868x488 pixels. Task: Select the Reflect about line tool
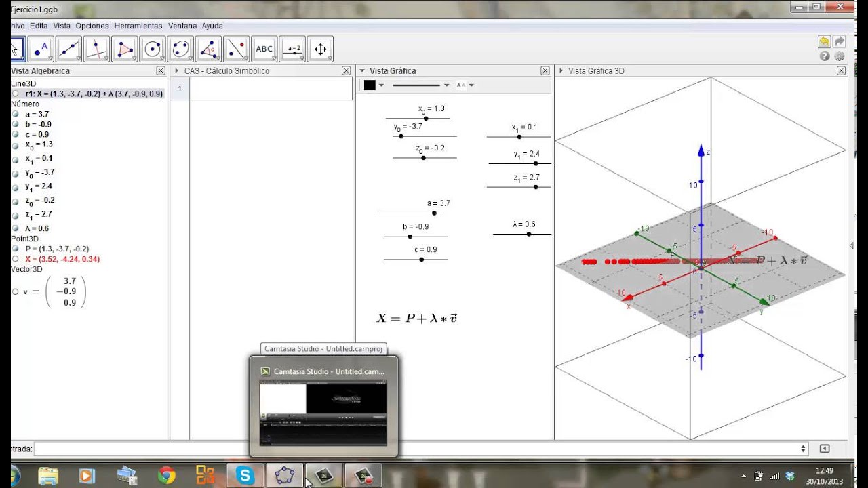pyautogui.click(x=236, y=49)
